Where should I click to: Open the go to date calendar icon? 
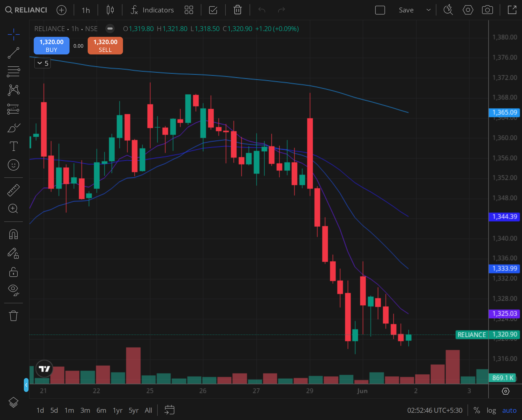point(169,410)
